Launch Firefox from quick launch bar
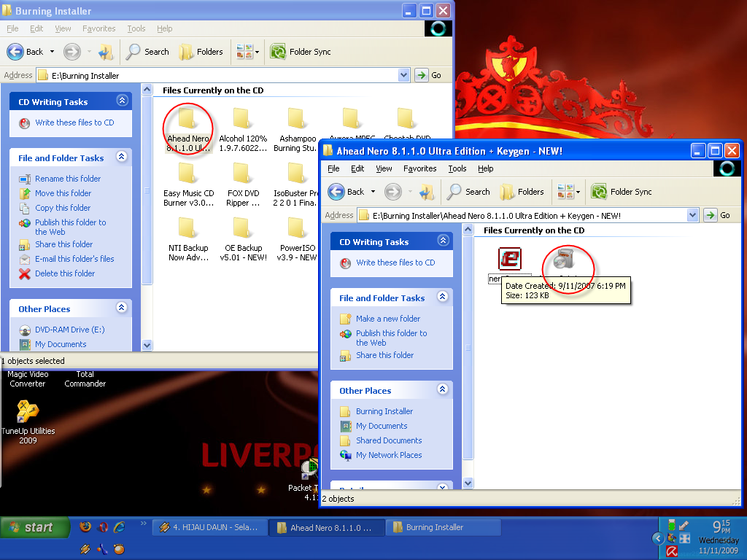Screen dimensions: 747x560 point(85,526)
